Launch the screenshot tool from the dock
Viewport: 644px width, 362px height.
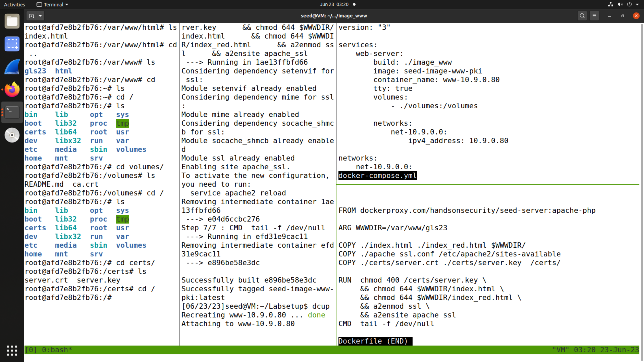[12, 44]
